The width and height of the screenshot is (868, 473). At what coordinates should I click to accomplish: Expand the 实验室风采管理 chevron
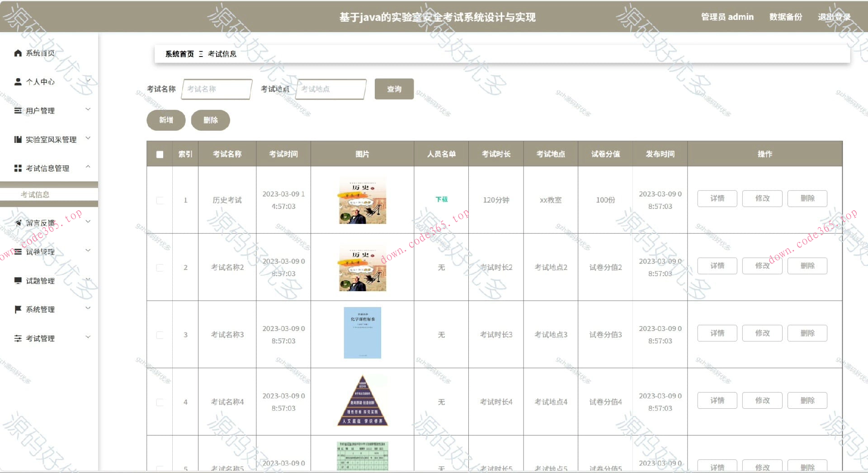click(88, 138)
